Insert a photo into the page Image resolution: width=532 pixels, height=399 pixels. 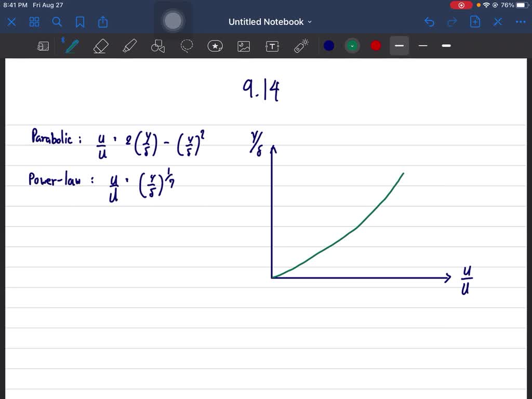click(243, 46)
